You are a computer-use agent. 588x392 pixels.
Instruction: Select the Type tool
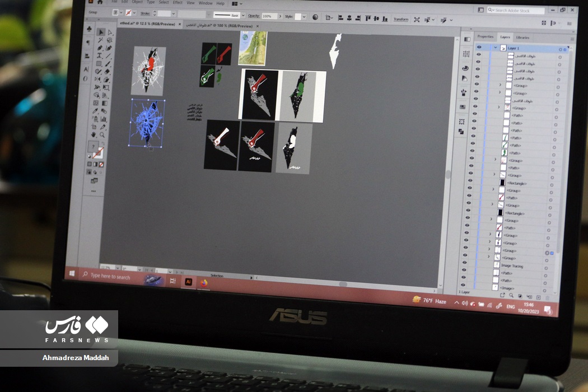click(x=99, y=55)
